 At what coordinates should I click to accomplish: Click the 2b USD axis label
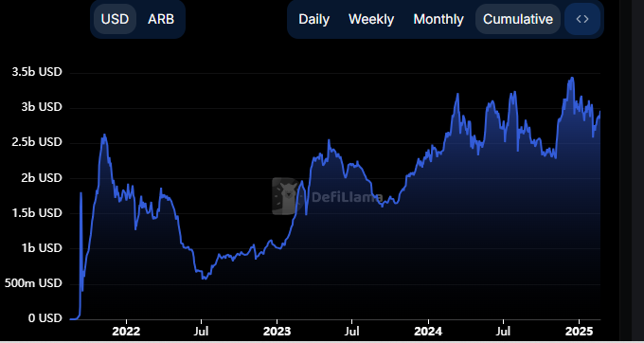[42, 178]
